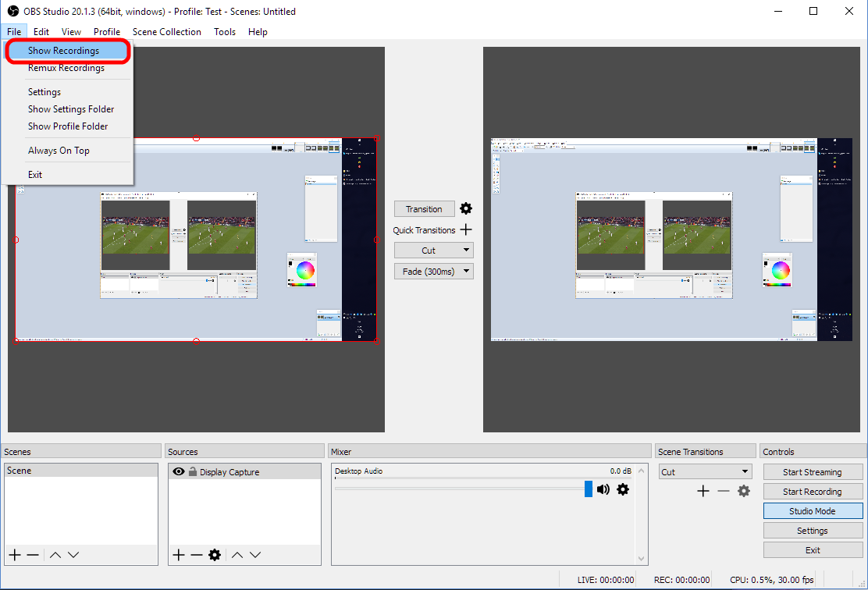Click the LIVE timer in status bar
The image size is (868, 590).
coord(606,580)
